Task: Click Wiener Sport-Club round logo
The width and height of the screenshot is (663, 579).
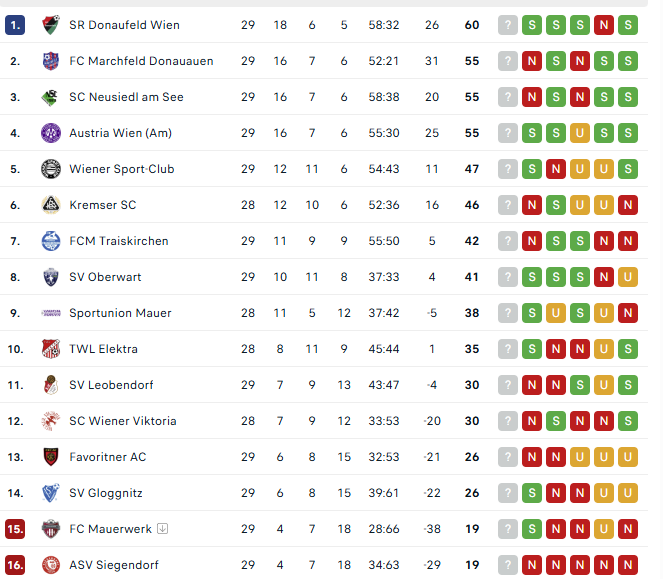Action: tap(50, 169)
